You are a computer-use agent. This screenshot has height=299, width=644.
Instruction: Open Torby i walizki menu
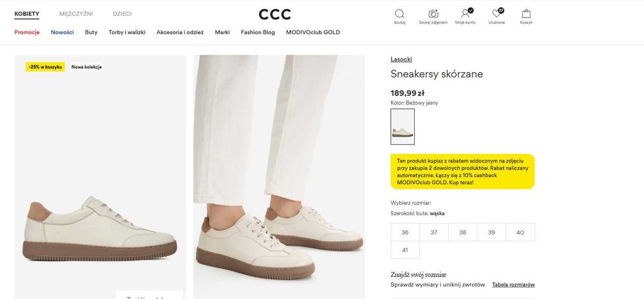point(127,32)
